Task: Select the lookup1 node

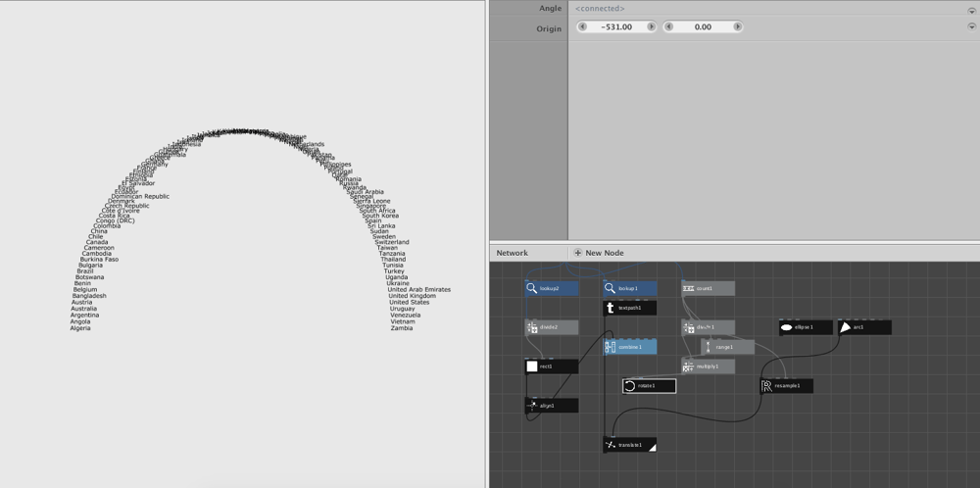Action: 629,288
